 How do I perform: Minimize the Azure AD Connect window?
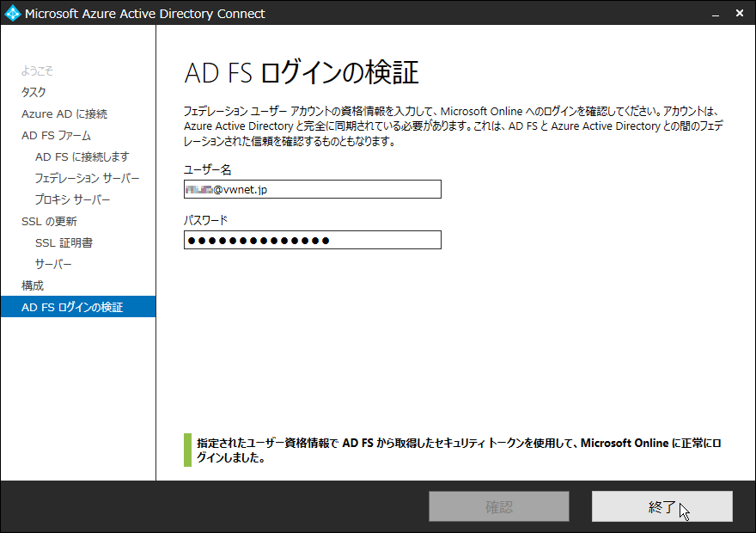tap(716, 14)
